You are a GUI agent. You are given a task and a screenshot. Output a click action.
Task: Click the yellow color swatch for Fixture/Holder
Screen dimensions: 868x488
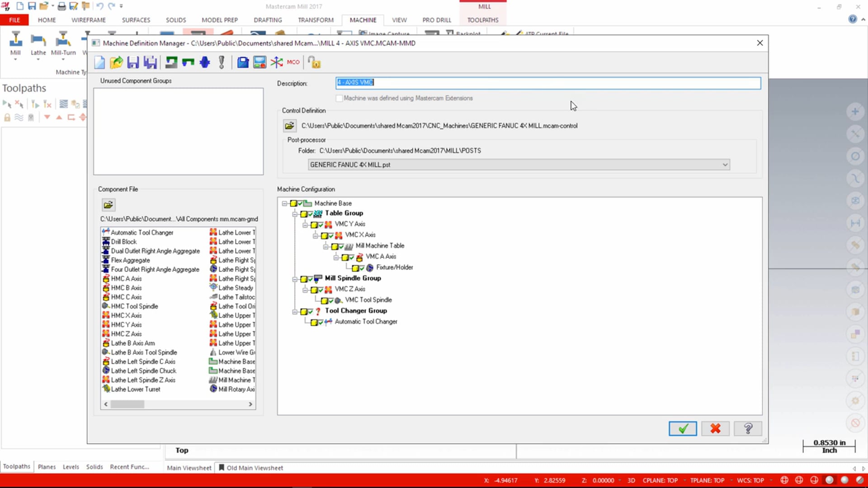point(355,268)
